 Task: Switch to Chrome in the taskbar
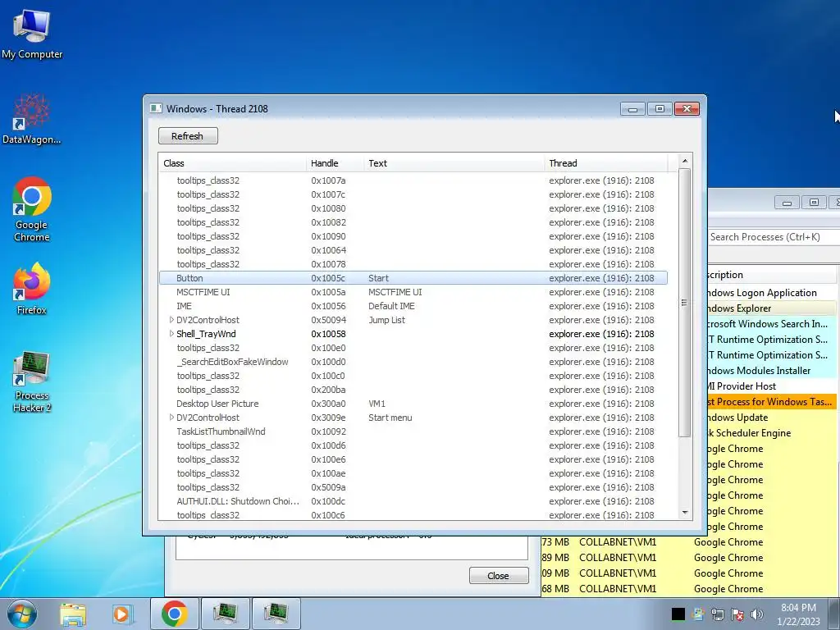[x=175, y=614]
